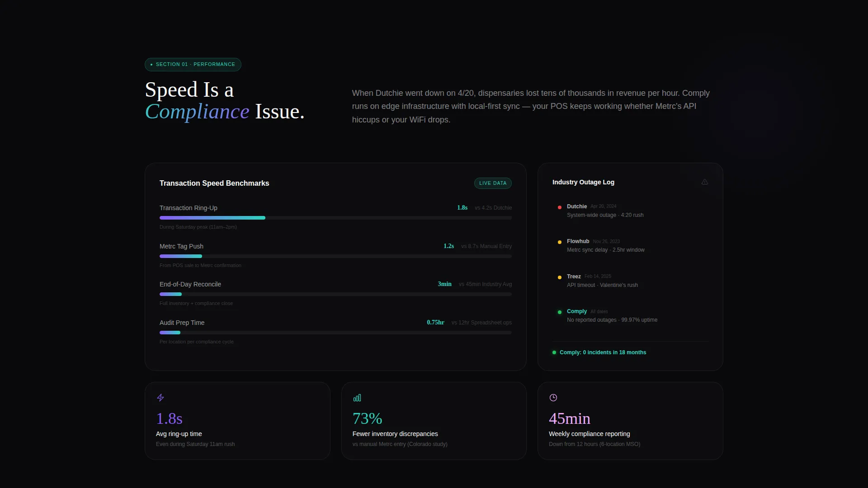The image size is (868, 488).
Task: Click the 'Avg ring-up time' label
Action: point(179,434)
